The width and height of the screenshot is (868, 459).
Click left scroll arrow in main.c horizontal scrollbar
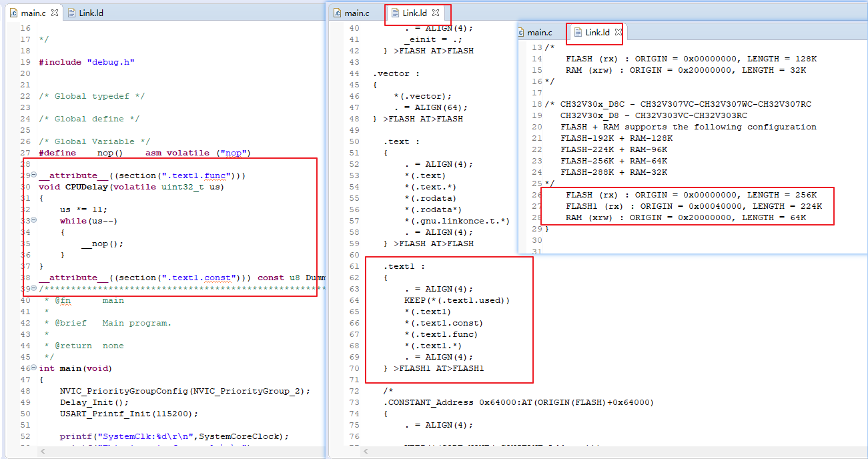43,452
